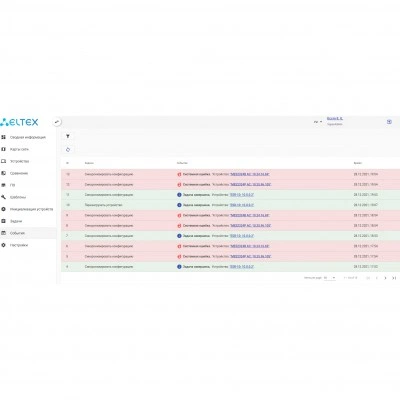This screenshot has width=400, height=400.
Task: Click the wrench icon in the sidebar
Action: pos(3,197)
